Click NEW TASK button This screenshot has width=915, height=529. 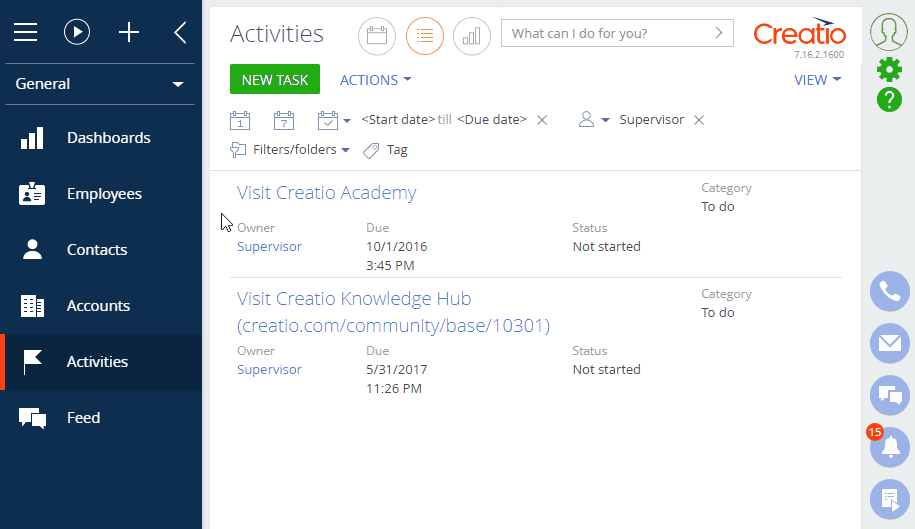point(275,79)
